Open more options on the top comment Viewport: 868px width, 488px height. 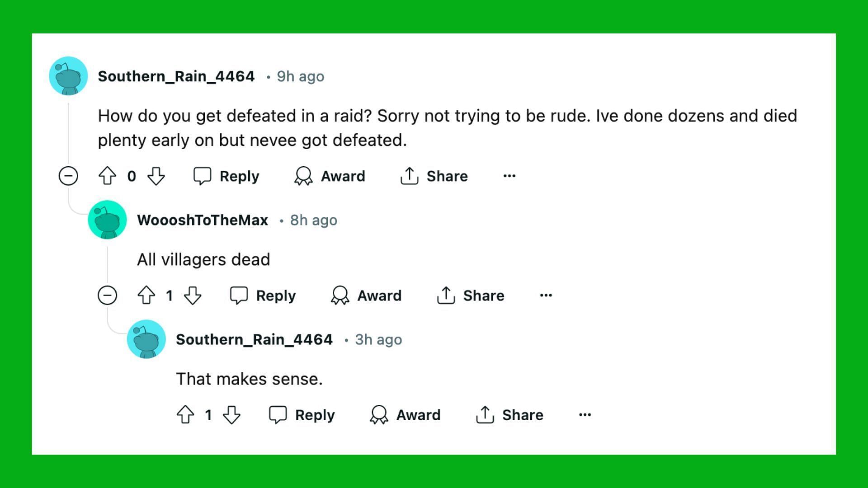[509, 176]
